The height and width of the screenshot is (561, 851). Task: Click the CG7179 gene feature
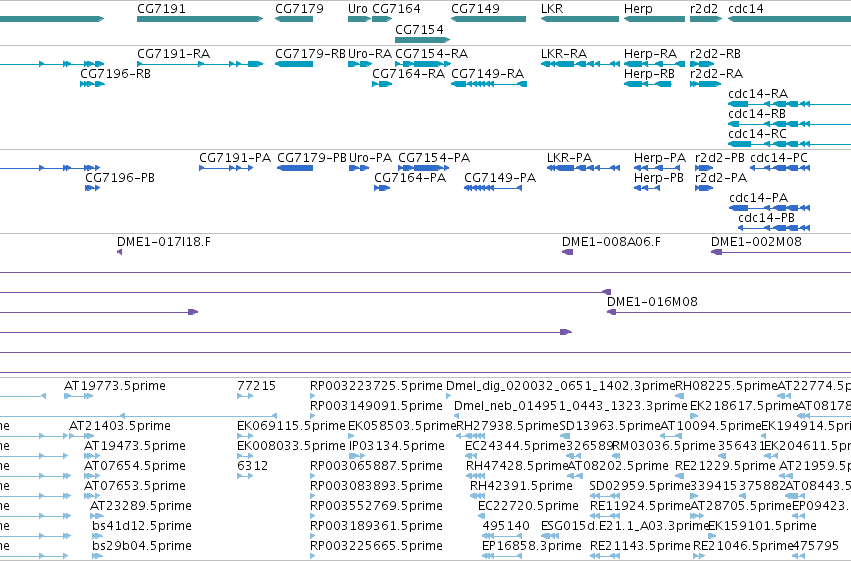point(294,19)
